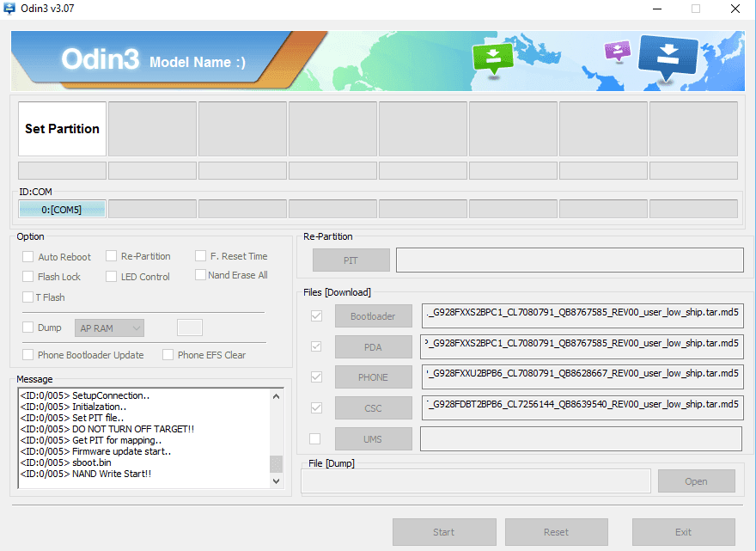Click the Odin3 app icon in title bar
Viewport: 756px width, 551px height.
click(x=9, y=9)
